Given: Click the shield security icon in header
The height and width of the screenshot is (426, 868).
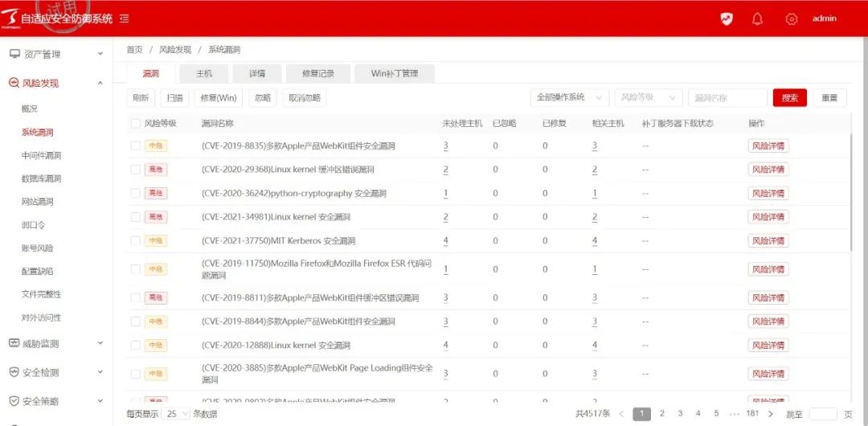Looking at the screenshot, I should tap(727, 18).
